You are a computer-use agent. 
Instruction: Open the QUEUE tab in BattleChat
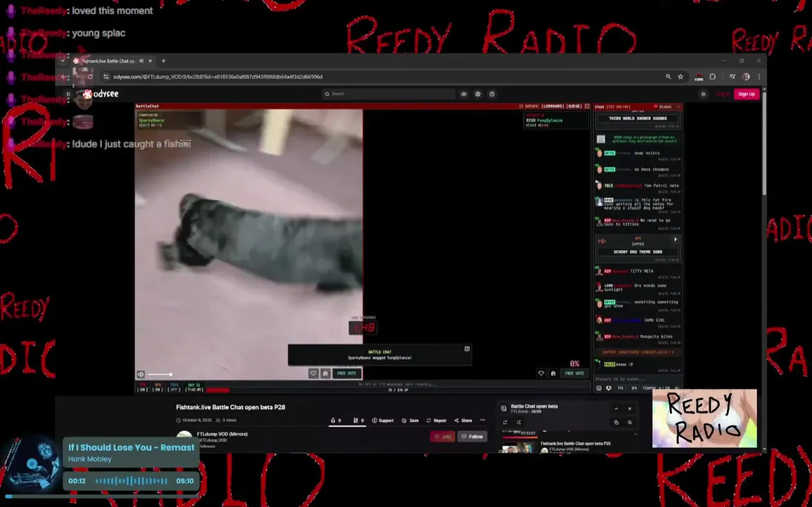pyautogui.click(x=574, y=106)
